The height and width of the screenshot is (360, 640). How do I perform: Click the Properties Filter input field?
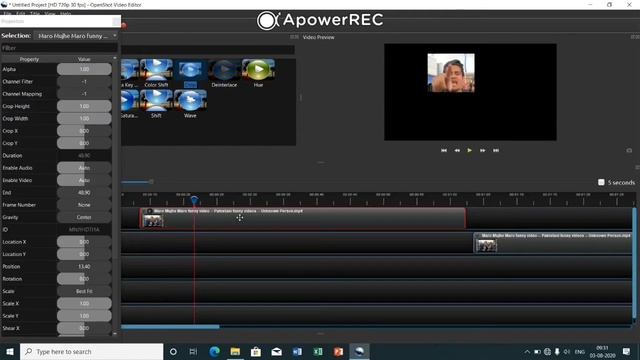pyautogui.click(x=59, y=48)
